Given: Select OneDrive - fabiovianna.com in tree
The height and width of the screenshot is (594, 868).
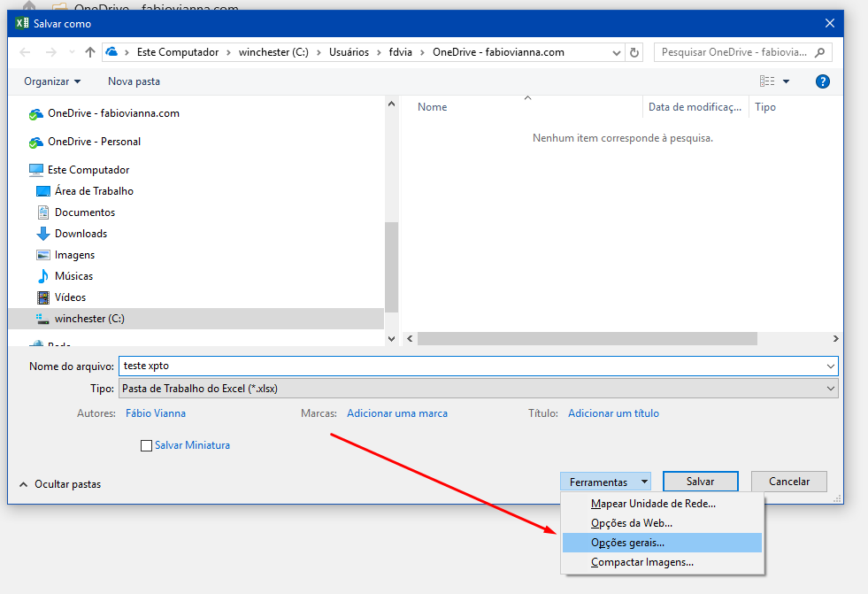Looking at the screenshot, I should coord(113,113).
